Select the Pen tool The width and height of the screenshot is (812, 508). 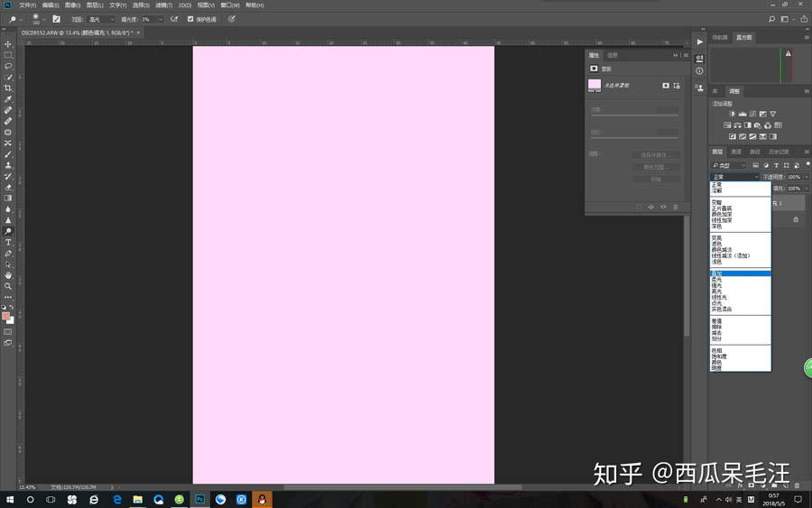8,254
